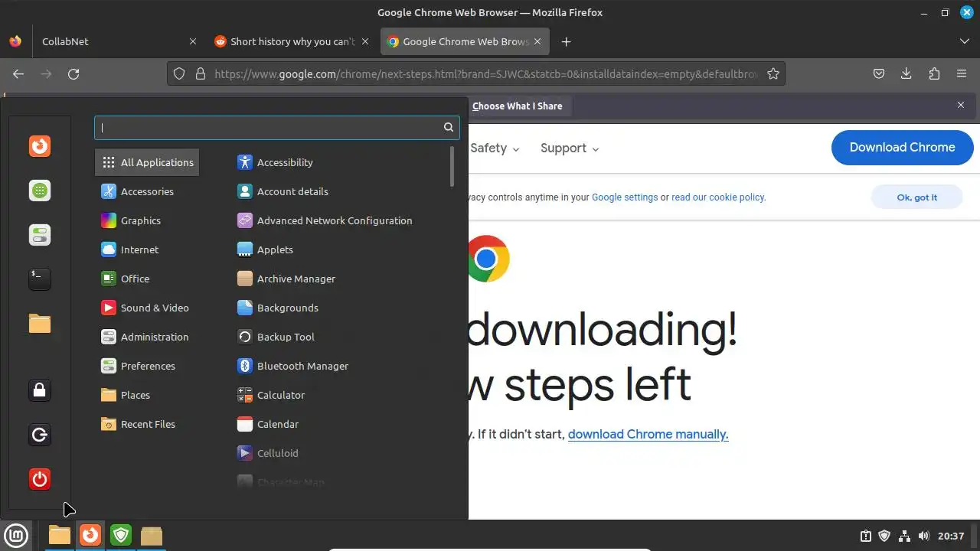Switch to Firefox in the taskbar
Screen dimensions: 980x551
[90, 535]
